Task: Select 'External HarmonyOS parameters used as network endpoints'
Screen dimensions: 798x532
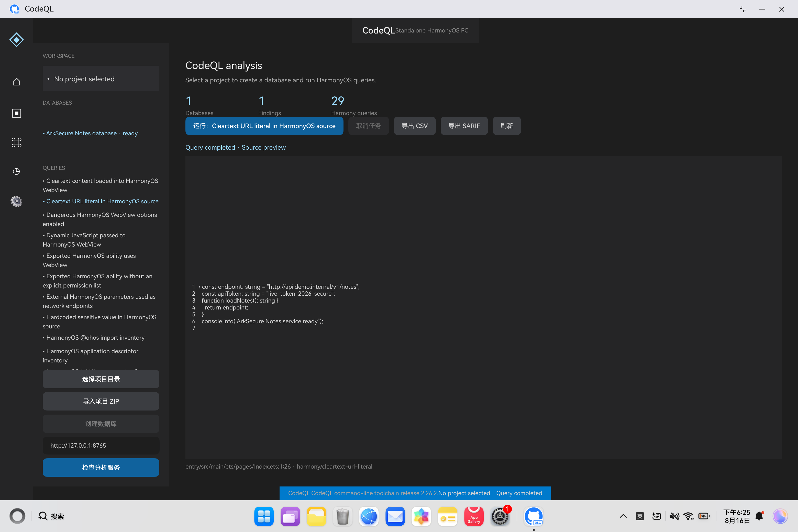Action: [x=101, y=301]
